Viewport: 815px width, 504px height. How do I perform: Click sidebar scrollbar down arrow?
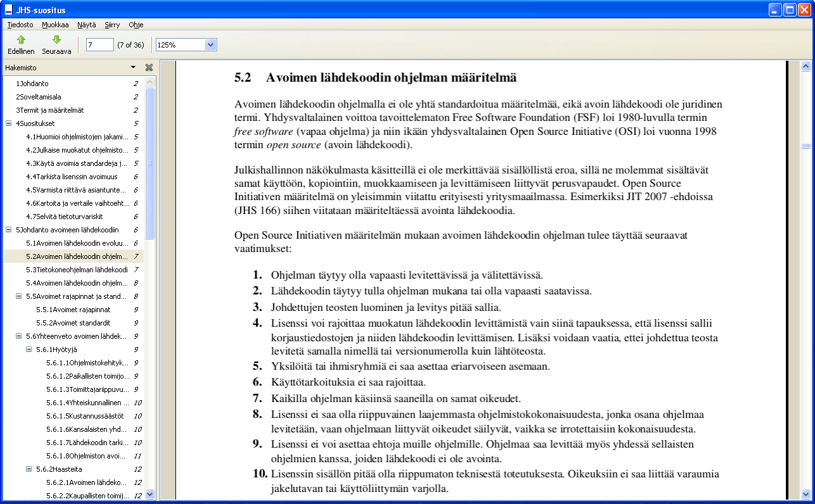[x=150, y=495]
